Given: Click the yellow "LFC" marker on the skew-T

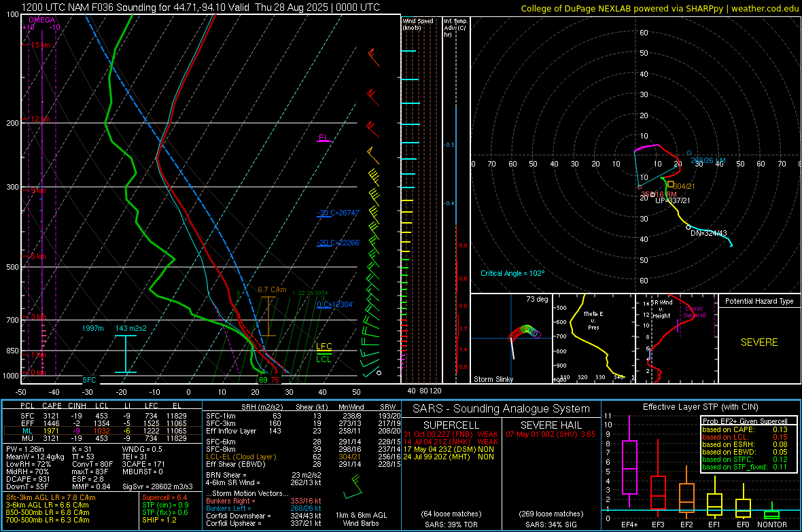Looking at the screenshot, I should click(x=324, y=347).
